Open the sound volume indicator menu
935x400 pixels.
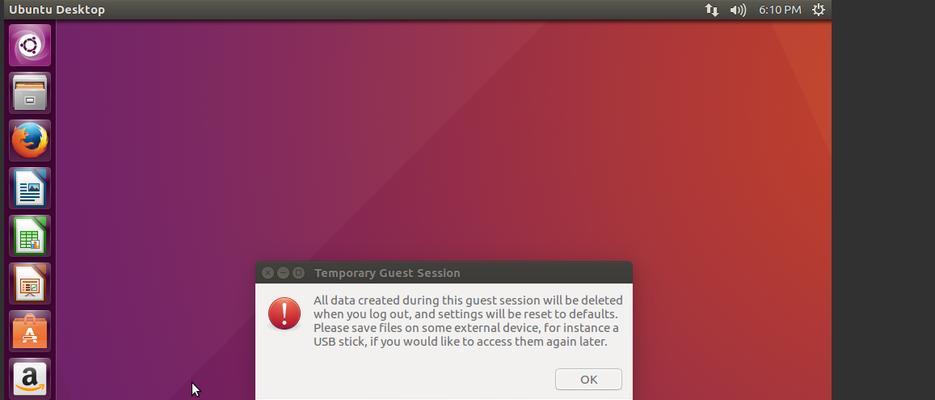[x=738, y=10]
